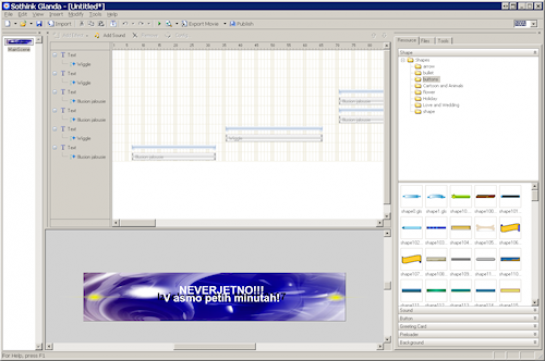Click the Save floppy disk icon

[x=39, y=24]
